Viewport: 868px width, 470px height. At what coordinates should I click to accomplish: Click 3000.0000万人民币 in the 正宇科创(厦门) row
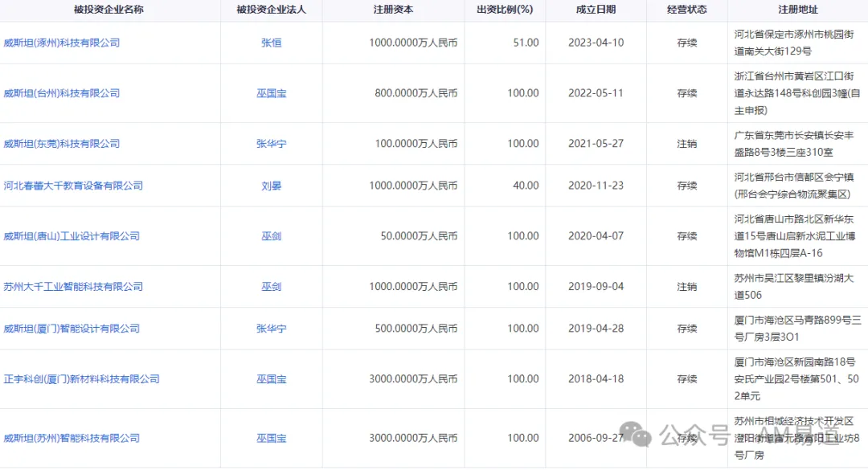(x=414, y=378)
